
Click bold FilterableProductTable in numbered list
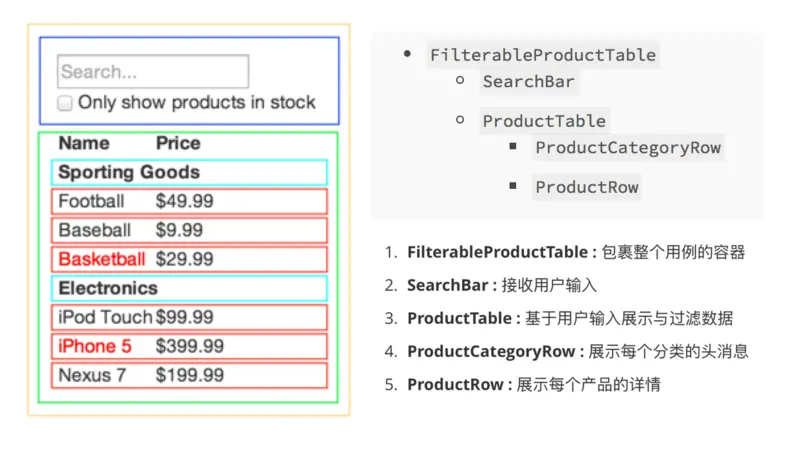(497, 253)
